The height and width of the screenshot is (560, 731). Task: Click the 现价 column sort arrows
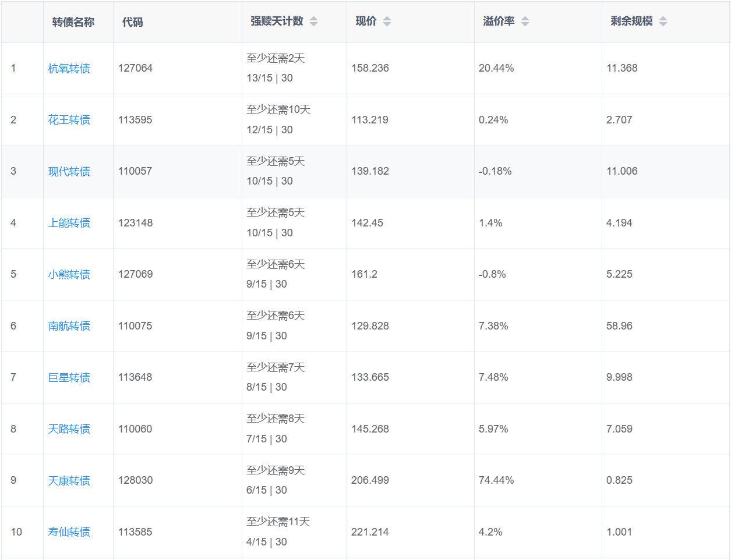387,22
